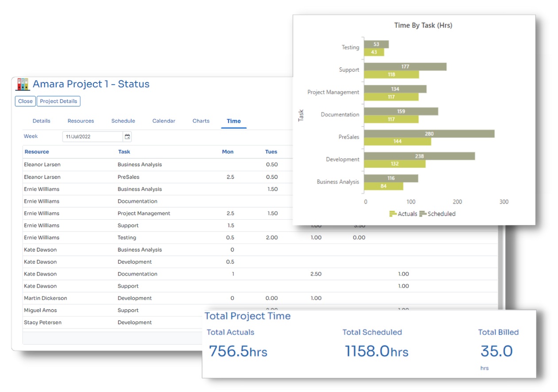Click Testing task in Ernie Williams row
Image resolution: width=558 pixels, height=392 pixels.
(x=127, y=237)
